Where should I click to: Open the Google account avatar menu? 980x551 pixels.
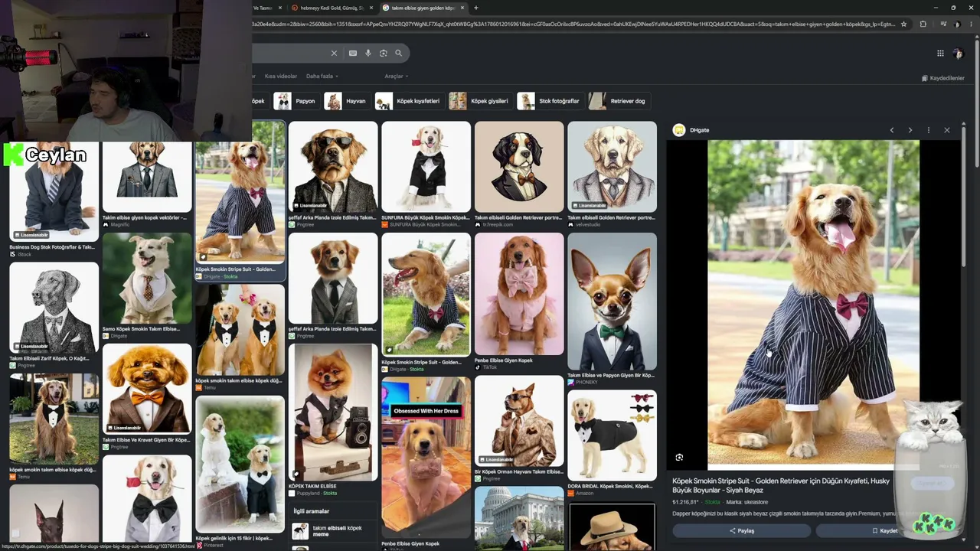click(958, 53)
